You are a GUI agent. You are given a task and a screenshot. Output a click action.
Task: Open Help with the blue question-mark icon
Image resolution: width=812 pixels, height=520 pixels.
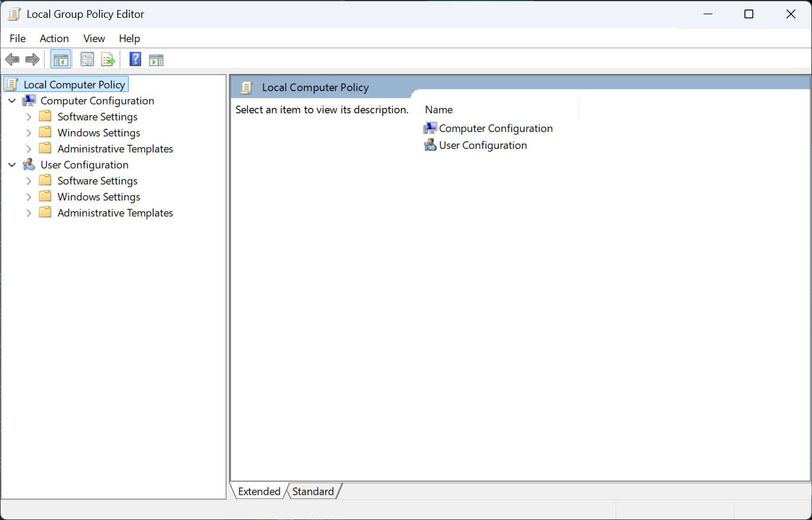(x=135, y=59)
